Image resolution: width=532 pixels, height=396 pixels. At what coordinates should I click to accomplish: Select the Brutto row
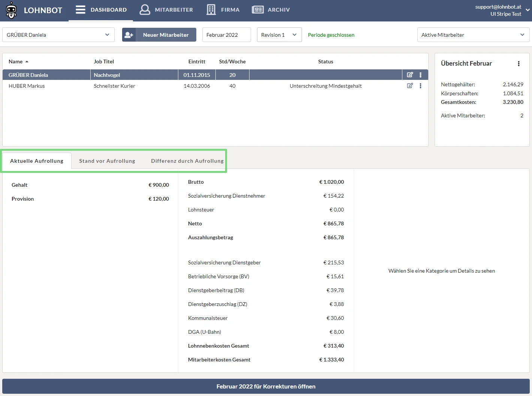(266, 182)
